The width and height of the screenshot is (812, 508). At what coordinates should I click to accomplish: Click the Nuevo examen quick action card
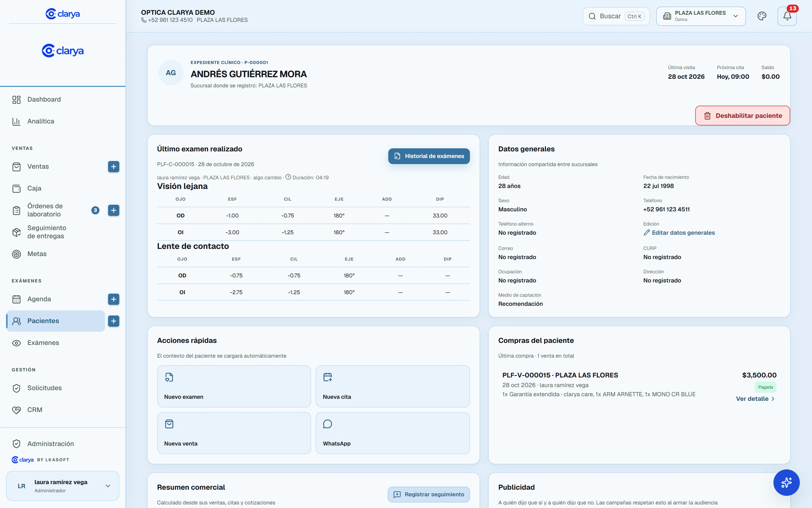pos(234,386)
